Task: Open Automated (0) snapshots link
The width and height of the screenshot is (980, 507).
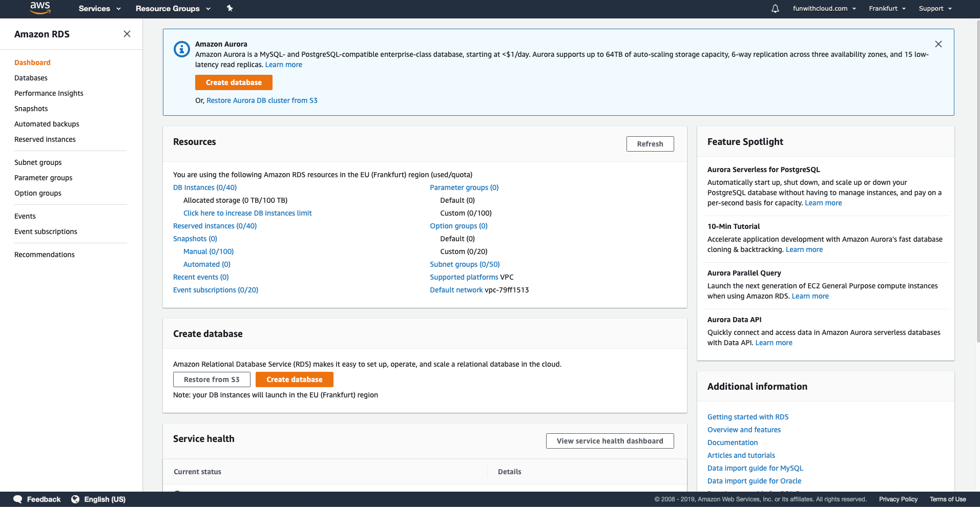Action: click(x=207, y=264)
